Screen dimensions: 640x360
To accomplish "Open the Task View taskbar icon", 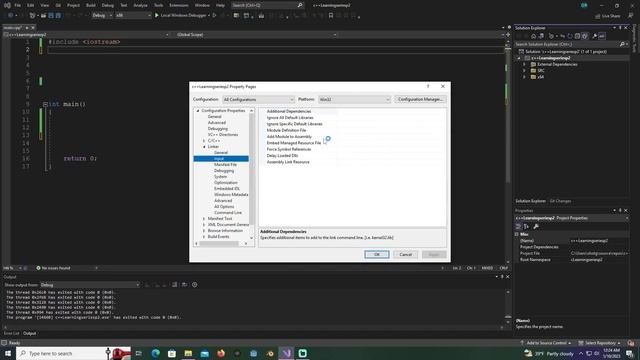I will 139,353.
